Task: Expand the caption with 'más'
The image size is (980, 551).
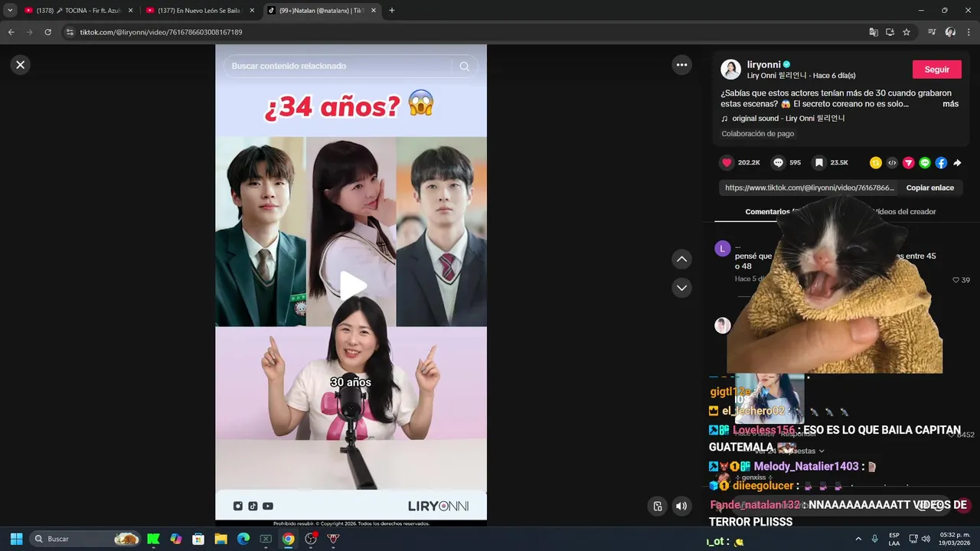Action: 950,104
